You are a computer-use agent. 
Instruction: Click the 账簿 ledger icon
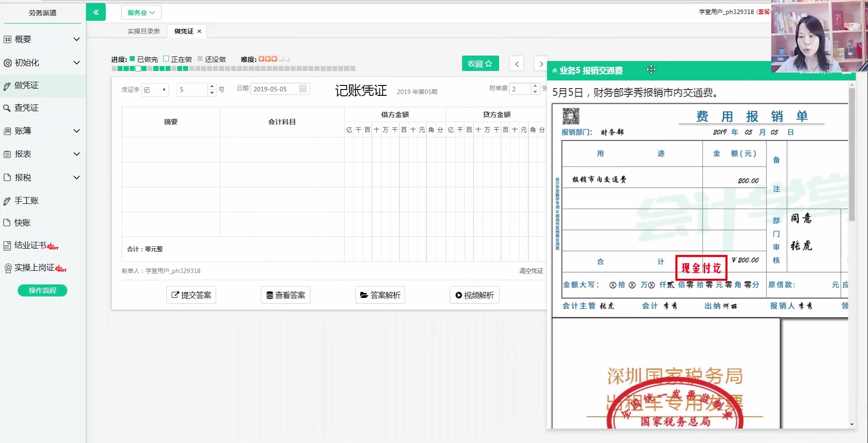[7, 131]
